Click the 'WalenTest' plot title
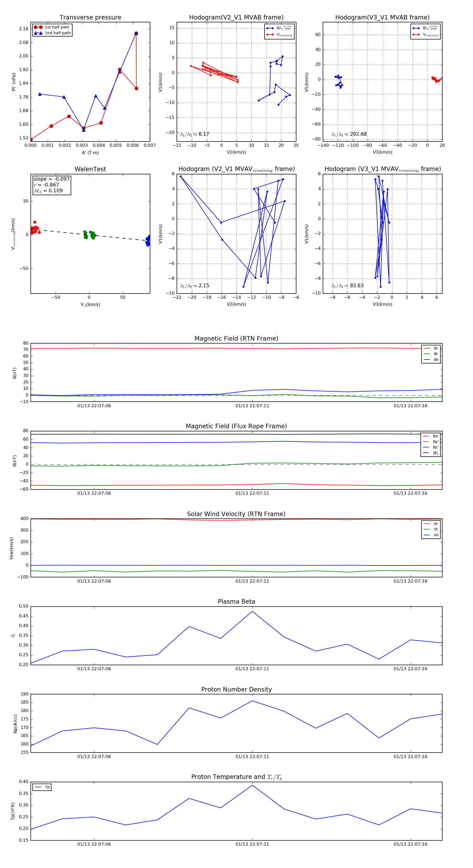Viewport: 473px width, 868px height. pyautogui.click(x=90, y=169)
